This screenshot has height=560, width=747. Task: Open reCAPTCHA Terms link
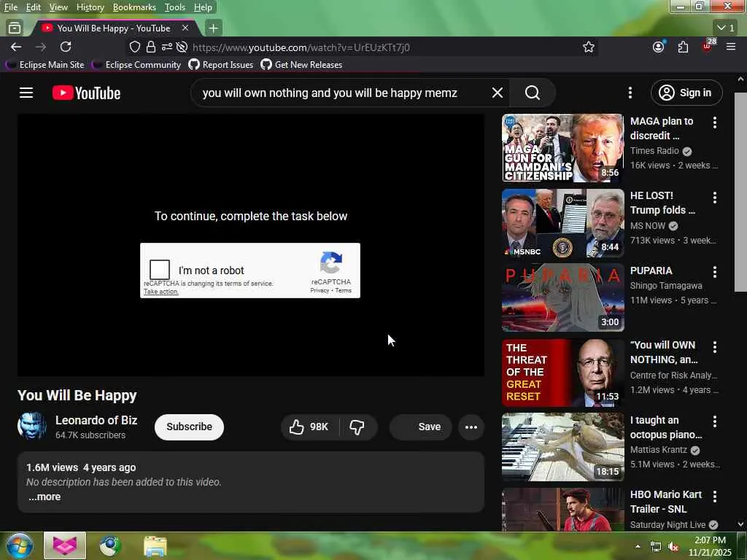[x=343, y=290]
